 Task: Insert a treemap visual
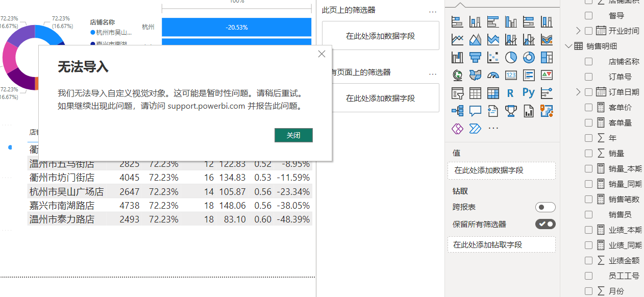tap(547, 57)
